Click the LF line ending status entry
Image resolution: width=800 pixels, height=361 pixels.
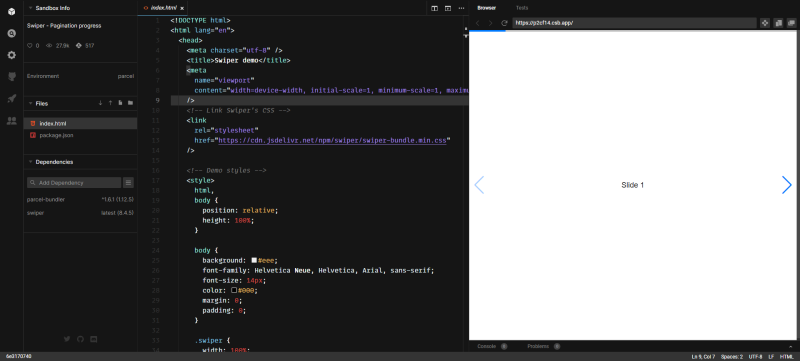pyautogui.click(x=771, y=356)
